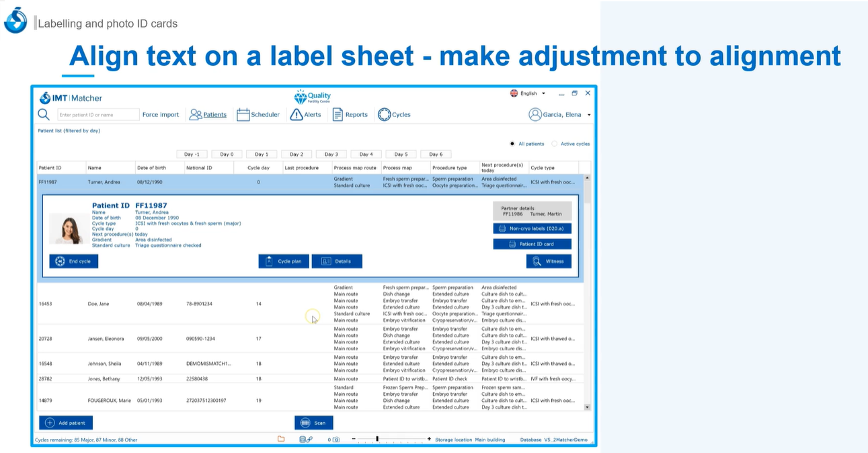
Task: Open Alerts warning triangle icon
Action: (x=297, y=115)
